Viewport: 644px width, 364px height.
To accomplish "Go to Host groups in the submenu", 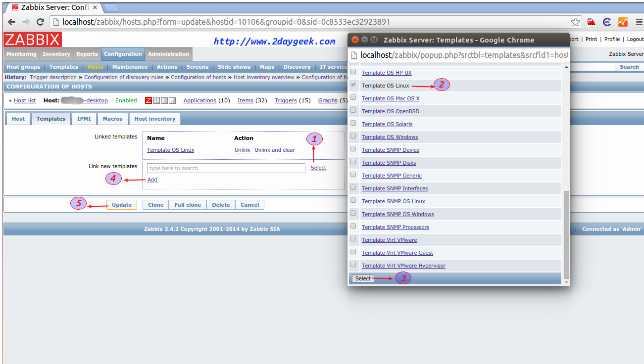I will (23, 67).
